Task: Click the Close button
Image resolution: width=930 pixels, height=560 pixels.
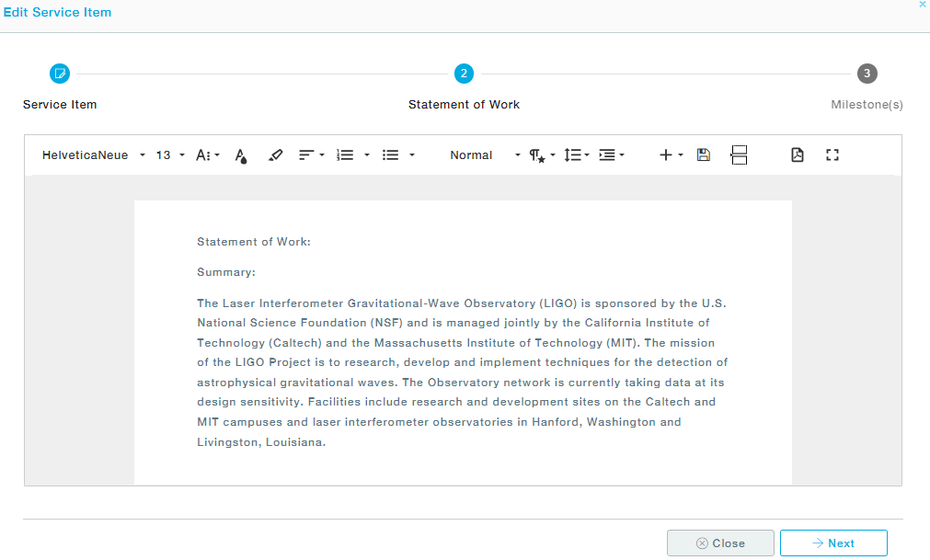Action: (720, 543)
